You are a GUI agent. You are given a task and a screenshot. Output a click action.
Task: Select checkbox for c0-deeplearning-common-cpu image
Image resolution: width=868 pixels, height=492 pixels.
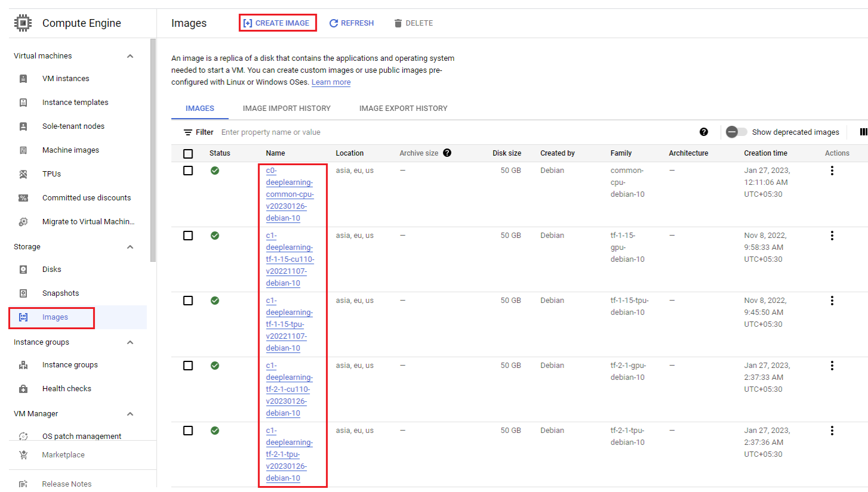pyautogui.click(x=188, y=171)
